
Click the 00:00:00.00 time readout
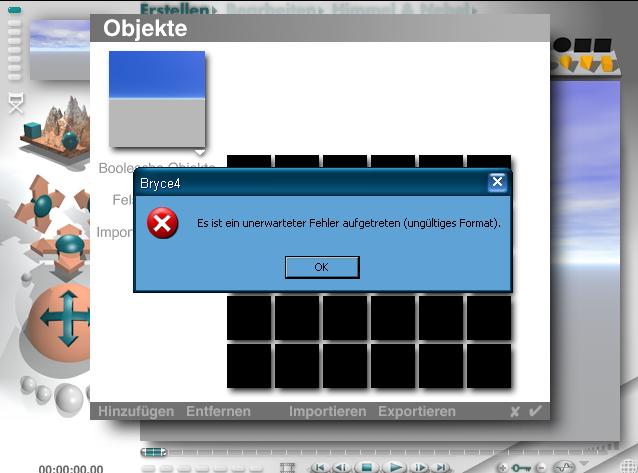tap(71, 469)
